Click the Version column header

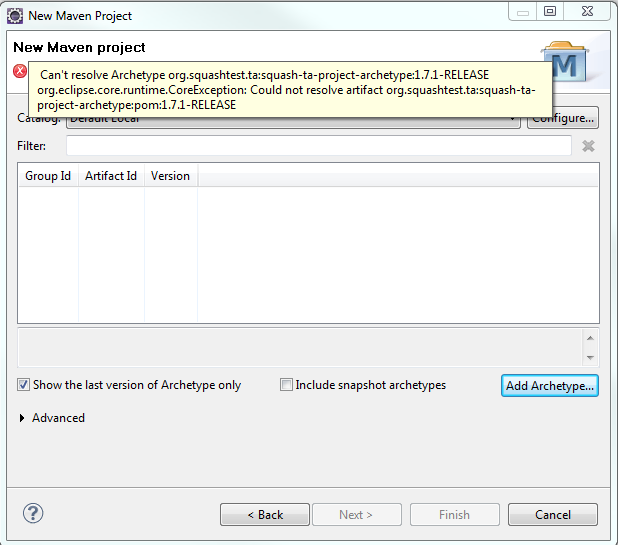pyautogui.click(x=170, y=176)
